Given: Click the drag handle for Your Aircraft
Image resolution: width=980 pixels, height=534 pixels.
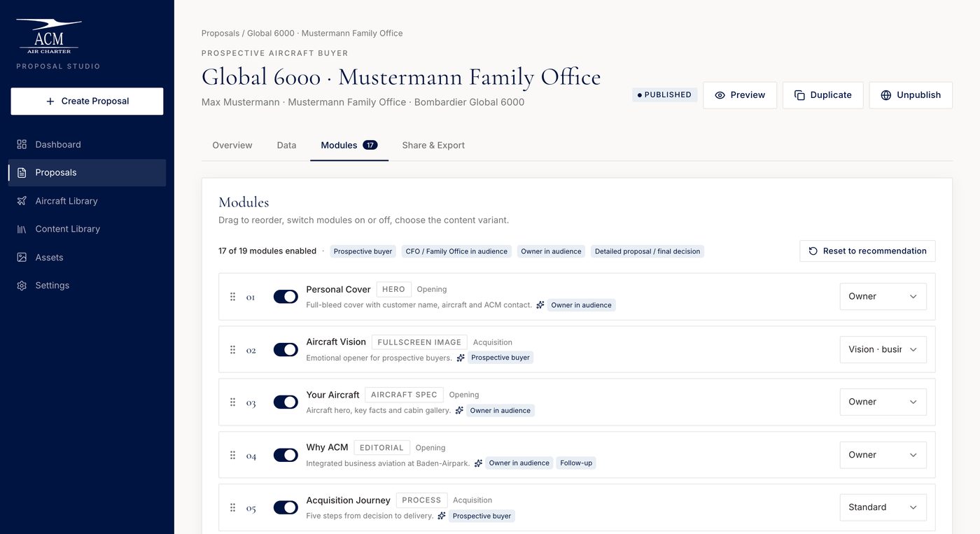Looking at the screenshot, I should [x=232, y=402].
